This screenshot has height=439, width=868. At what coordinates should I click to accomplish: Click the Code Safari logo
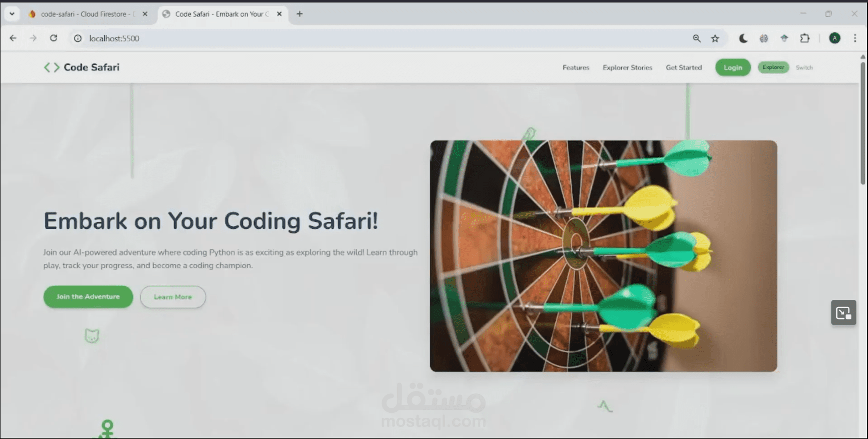click(x=82, y=68)
